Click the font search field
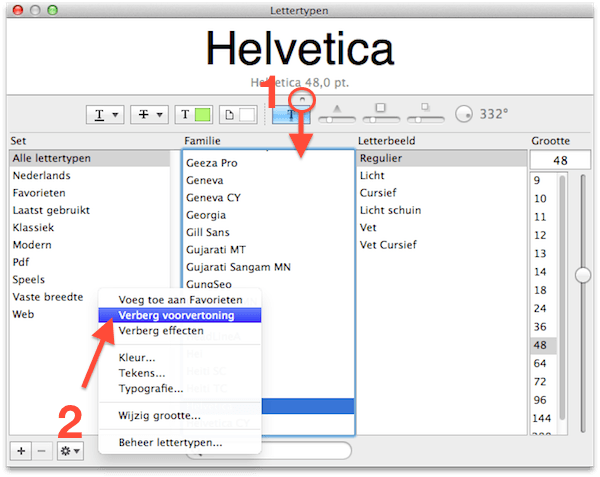Image resolution: width=600 pixels, height=477 pixels. point(269,451)
